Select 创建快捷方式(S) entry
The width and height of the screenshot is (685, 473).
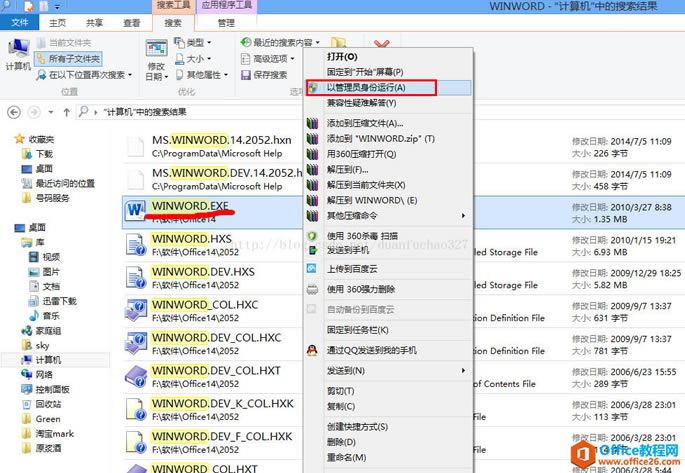point(357,427)
